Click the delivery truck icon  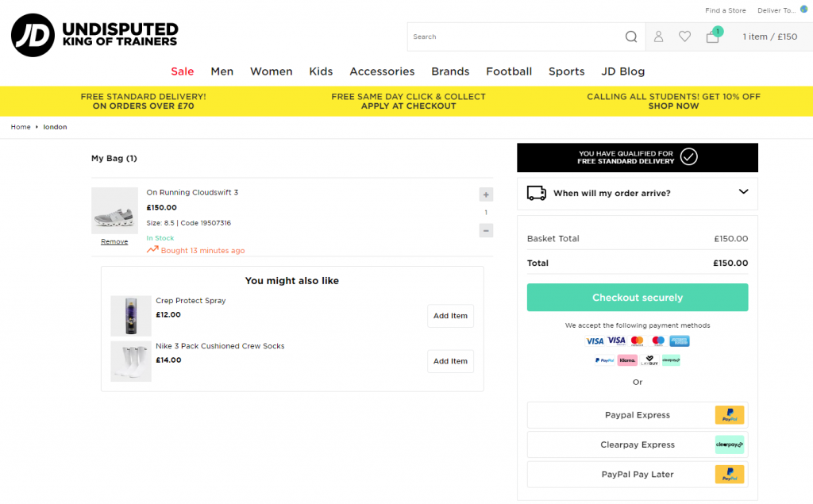point(537,193)
